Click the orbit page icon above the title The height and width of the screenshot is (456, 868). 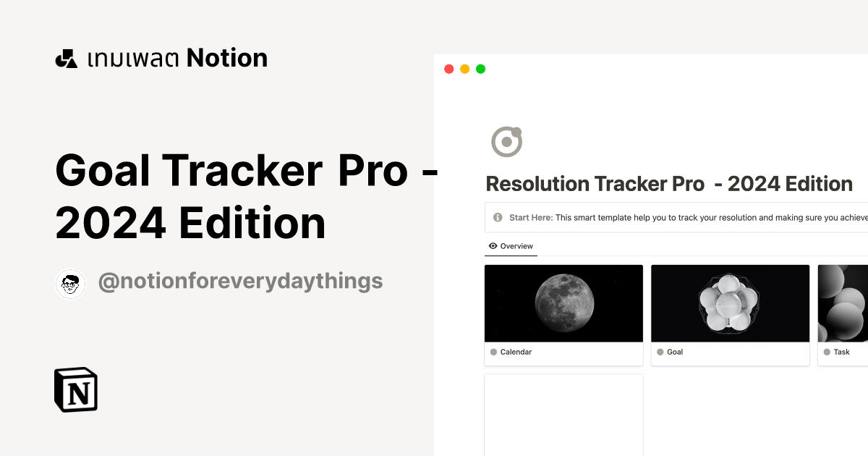tap(506, 140)
